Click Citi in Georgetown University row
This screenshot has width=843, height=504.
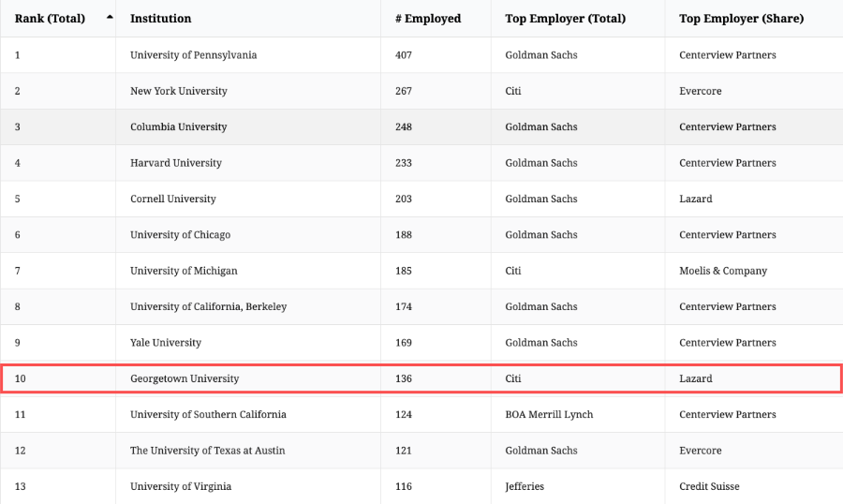click(513, 378)
